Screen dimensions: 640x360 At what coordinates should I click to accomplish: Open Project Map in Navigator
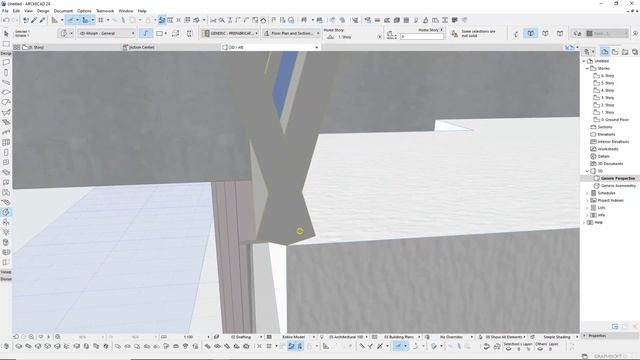click(605, 52)
